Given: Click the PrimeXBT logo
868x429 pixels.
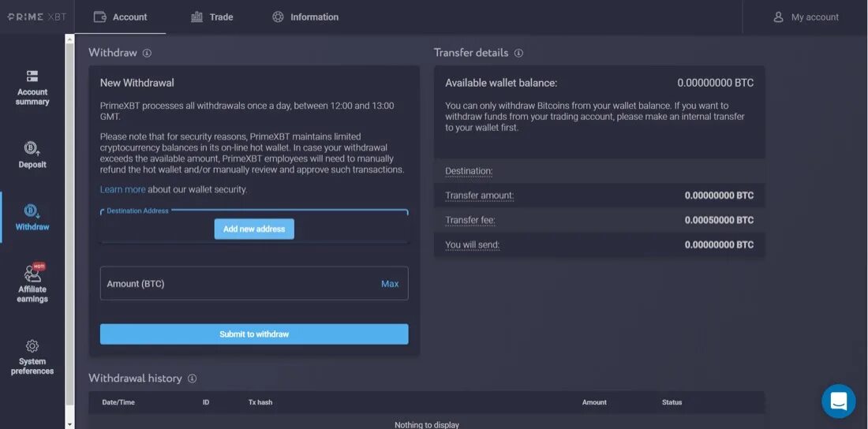Looking at the screenshot, I should (x=36, y=17).
